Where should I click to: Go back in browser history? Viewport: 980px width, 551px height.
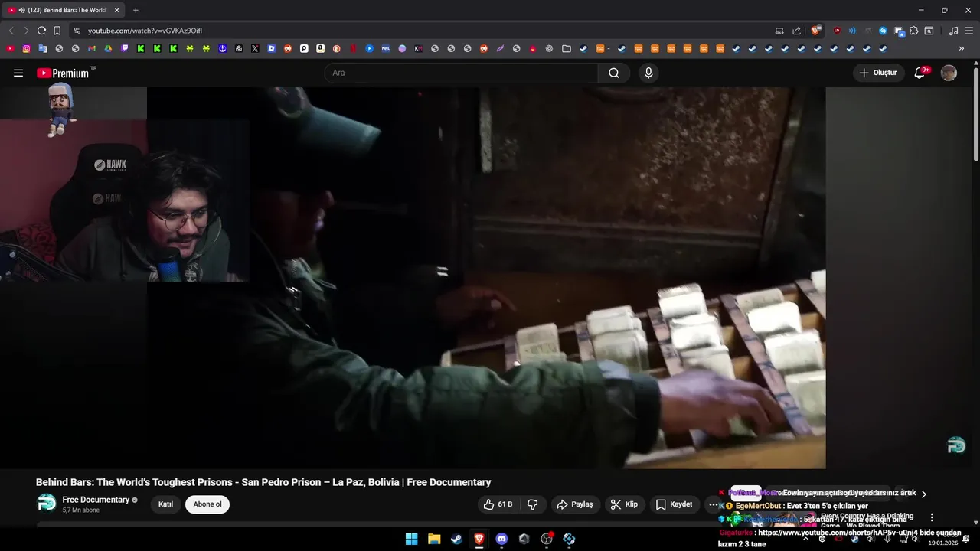coord(11,31)
